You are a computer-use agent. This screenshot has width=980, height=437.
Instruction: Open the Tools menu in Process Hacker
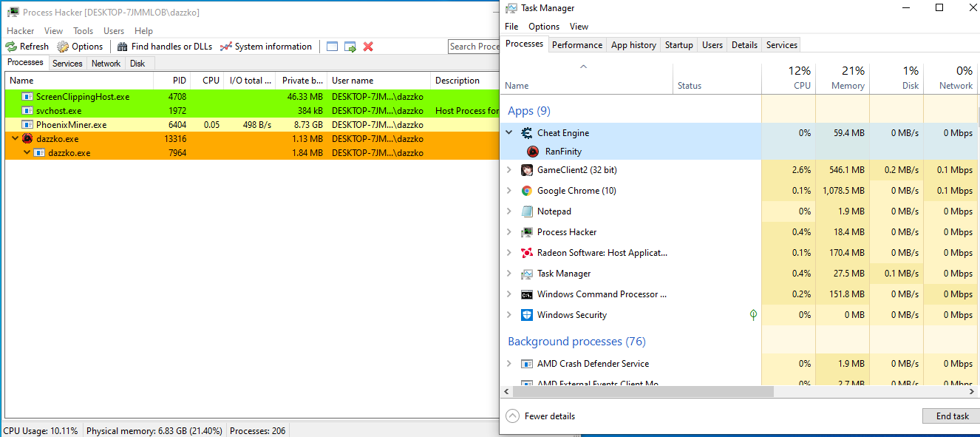pos(83,31)
